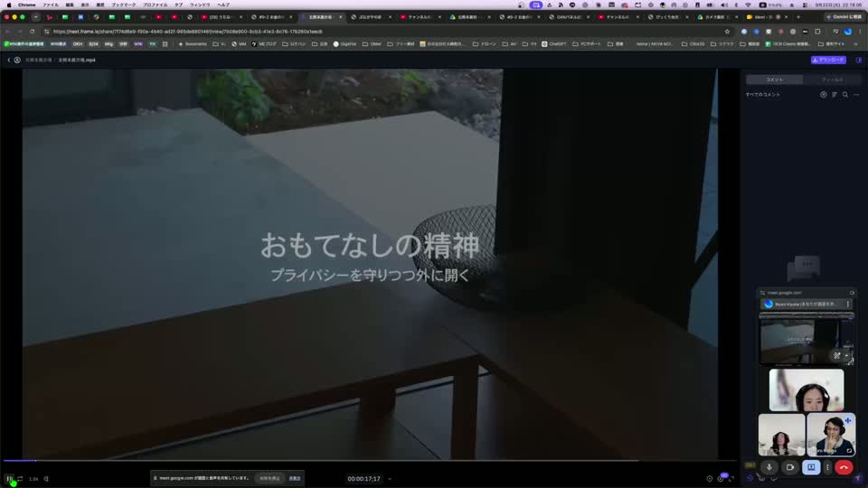Toggle loop playback icon
The image size is (868, 488).
pyautogui.click(x=20, y=479)
